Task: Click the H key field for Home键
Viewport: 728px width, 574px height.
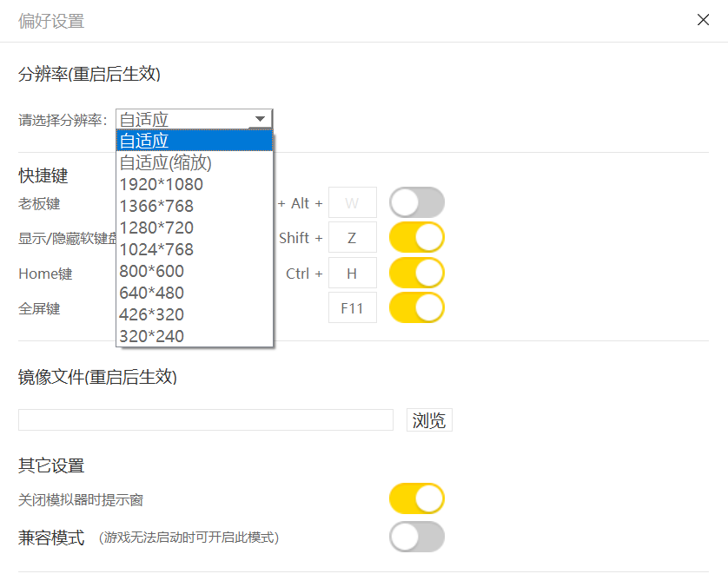Action: 353,273
